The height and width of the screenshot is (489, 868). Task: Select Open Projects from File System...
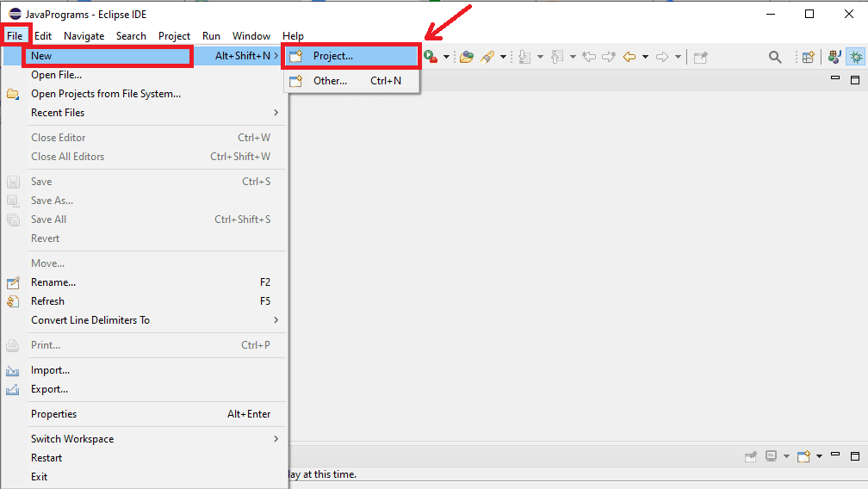(x=145, y=94)
